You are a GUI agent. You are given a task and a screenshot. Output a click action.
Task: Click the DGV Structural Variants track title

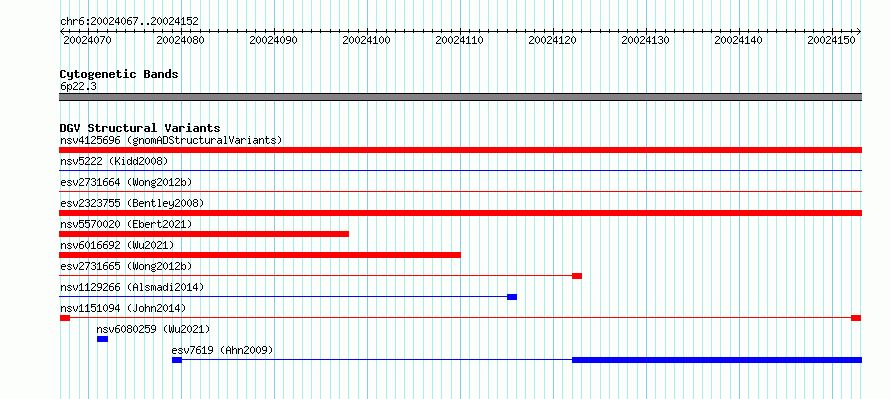coord(140,128)
